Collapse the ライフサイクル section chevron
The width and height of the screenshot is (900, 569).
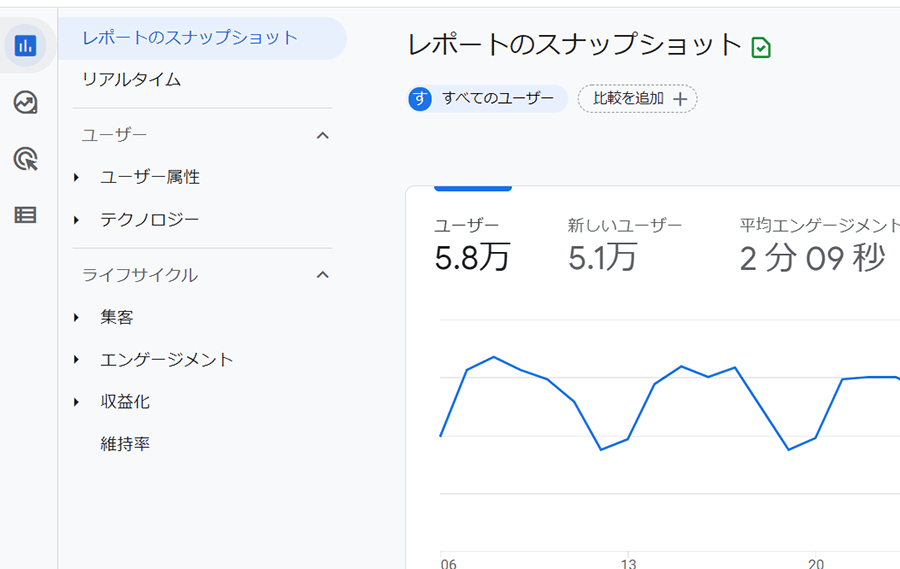click(323, 275)
